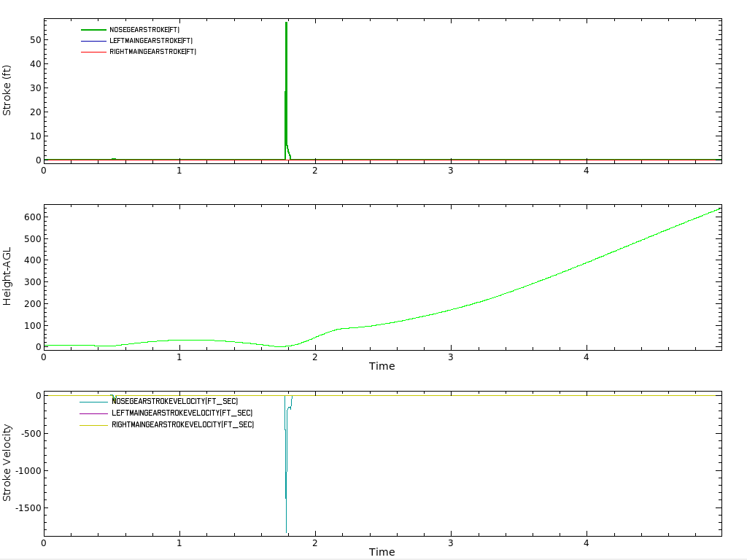Viewport: 747px width, 560px height.
Task: Select the RIGHTMAINGEARSTROKEVELOCITY(FT_SEC) legend entry
Action: 182,424
